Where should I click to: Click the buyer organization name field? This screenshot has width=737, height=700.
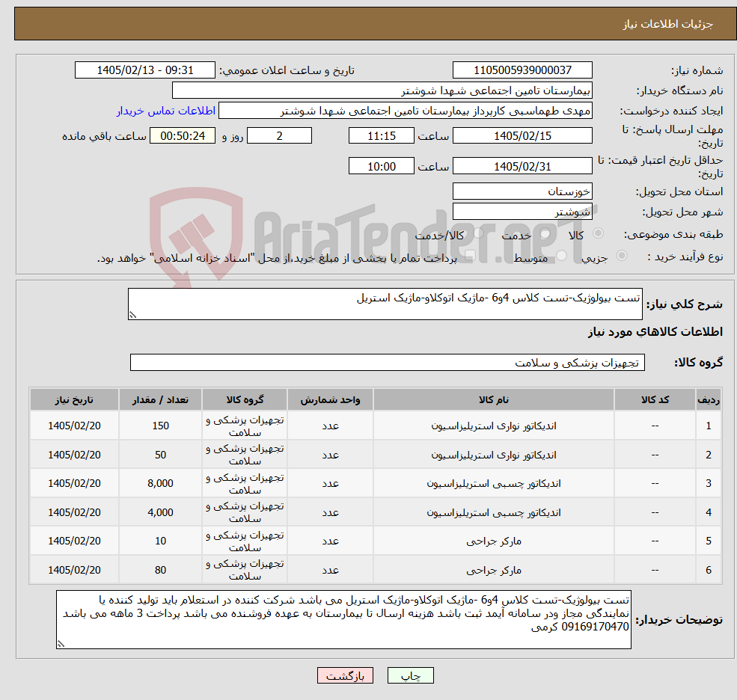[x=382, y=90]
